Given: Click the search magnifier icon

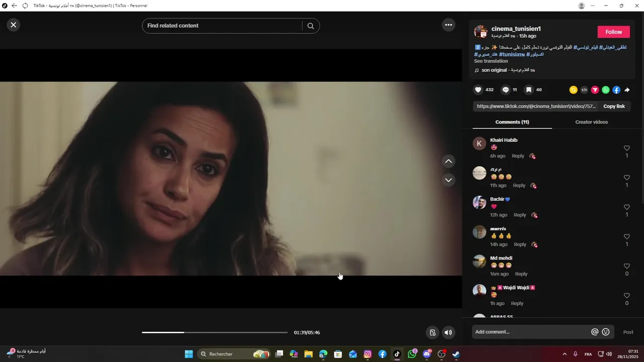Looking at the screenshot, I should [x=310, y=26].
